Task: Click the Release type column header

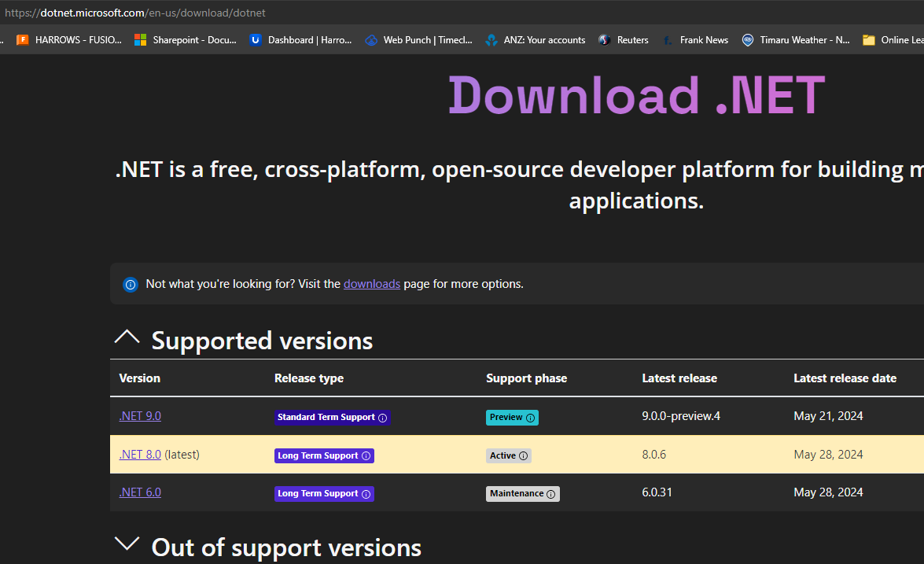Action: 309,378
